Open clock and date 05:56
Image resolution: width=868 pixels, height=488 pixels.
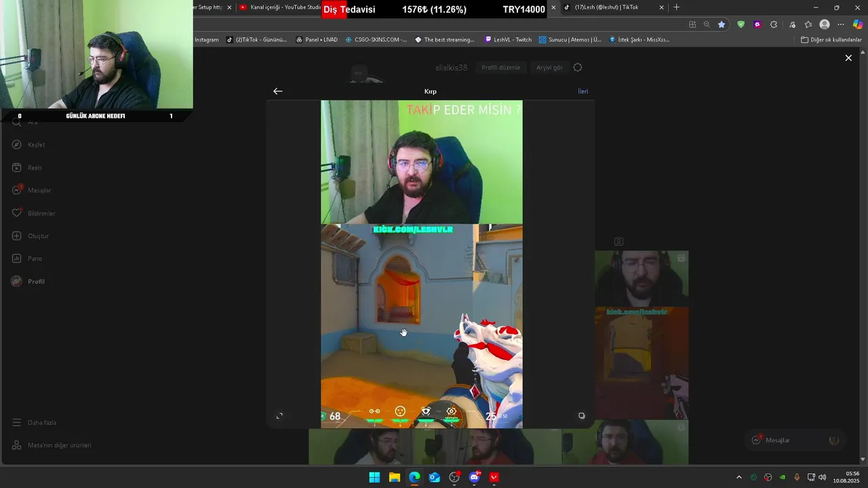point(848,477)
